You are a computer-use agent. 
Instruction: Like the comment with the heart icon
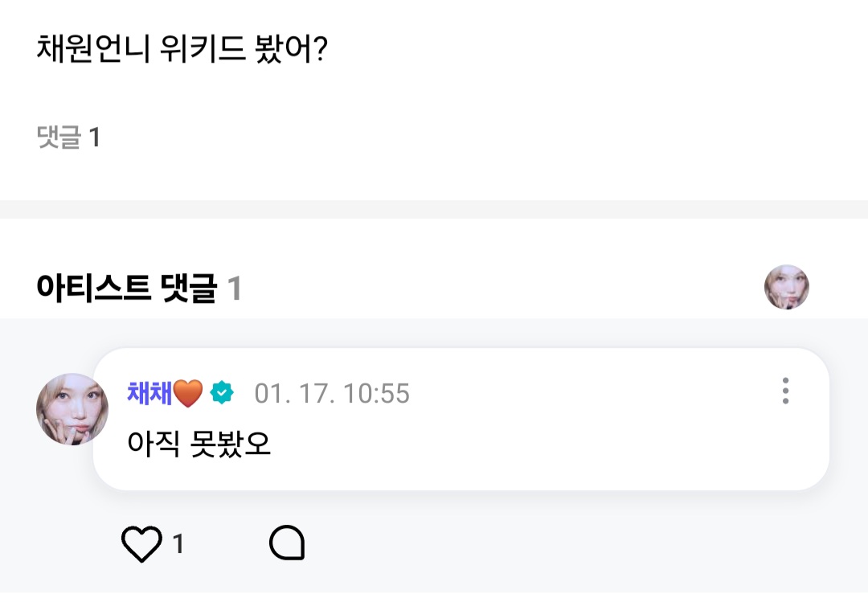tap(141, 544)
